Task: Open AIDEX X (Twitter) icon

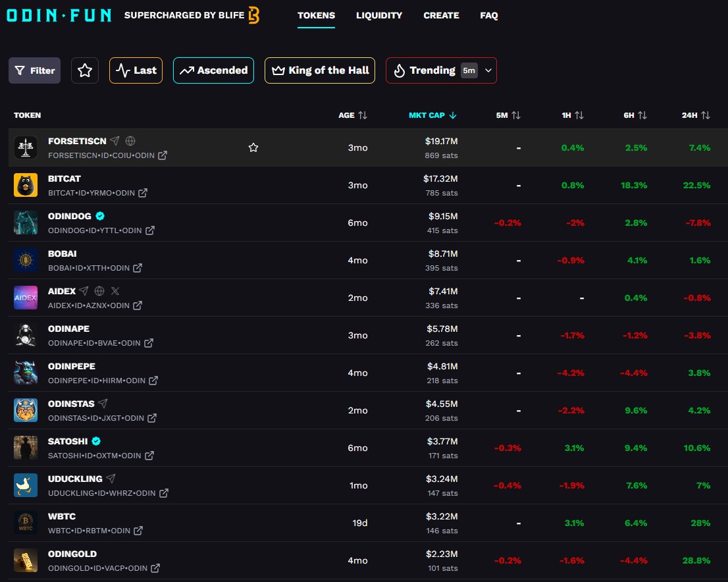Action: [x=115, y=291]
